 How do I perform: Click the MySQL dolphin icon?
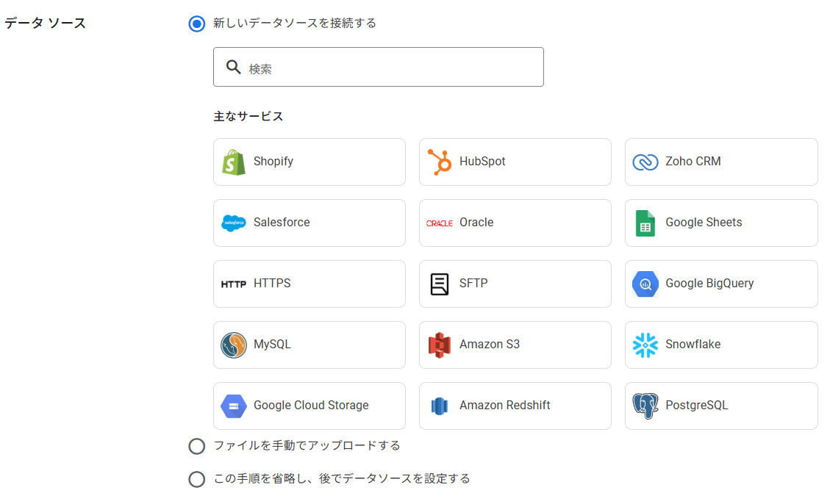click(234, 345)
